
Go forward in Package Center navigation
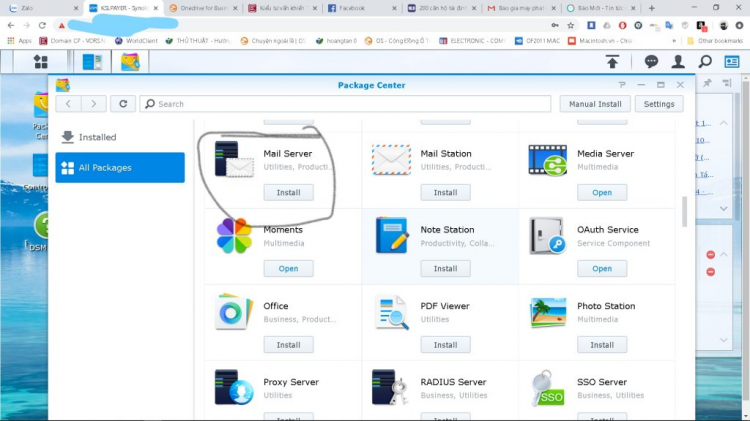(94, 104)
